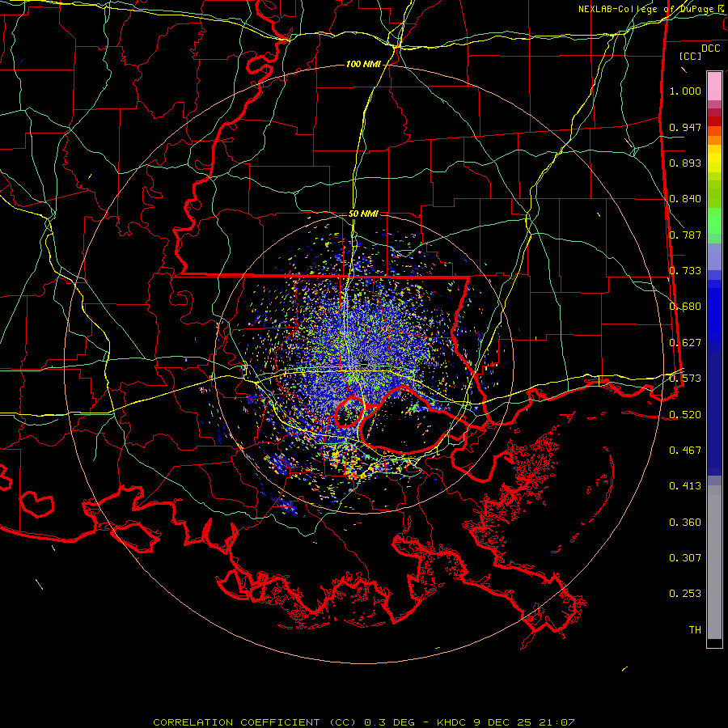Select the 0.573 scale value
The image size is (728, 728).
pos(685,379)
